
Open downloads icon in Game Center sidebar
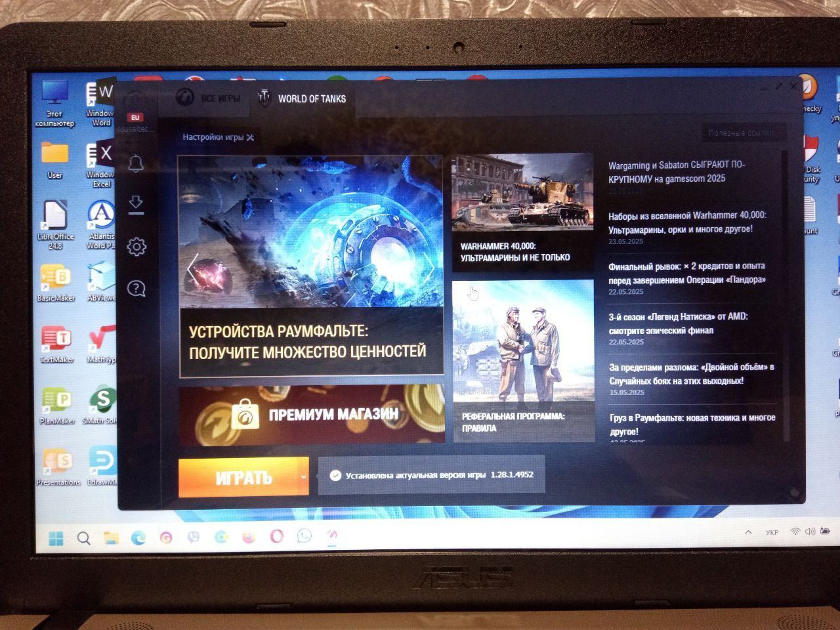pos(136,204)
